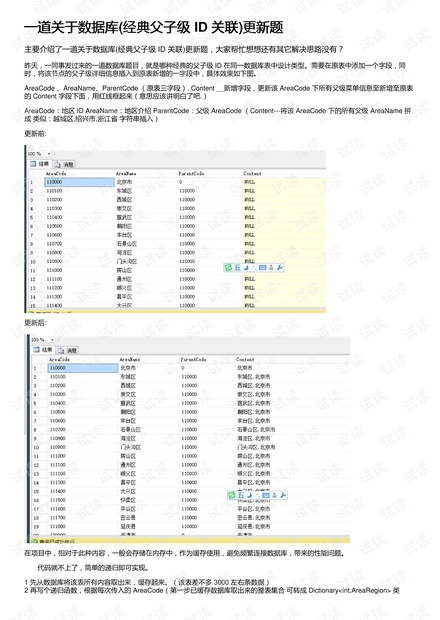Select the highlighted 110000 cell in the after-update grid
The width and height of the screenshot is (440, 620).
click(x=83, y=368)
